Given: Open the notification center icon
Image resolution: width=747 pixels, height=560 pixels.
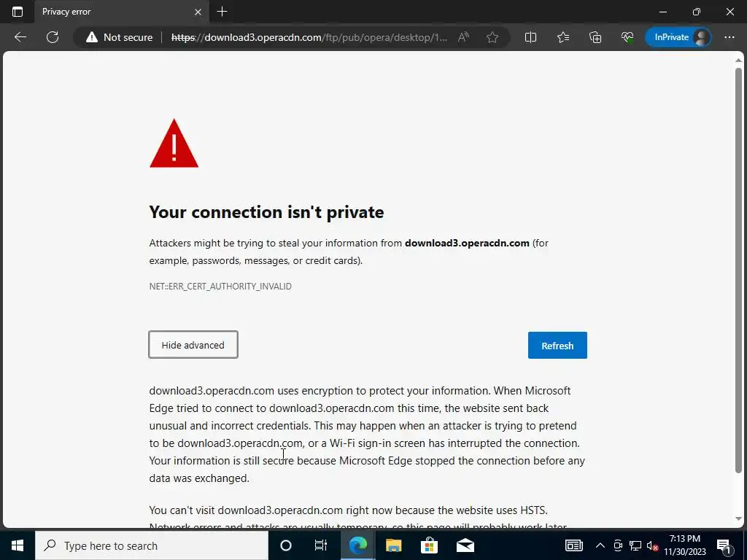Looking at the screenshot, I should click(724, 545).
